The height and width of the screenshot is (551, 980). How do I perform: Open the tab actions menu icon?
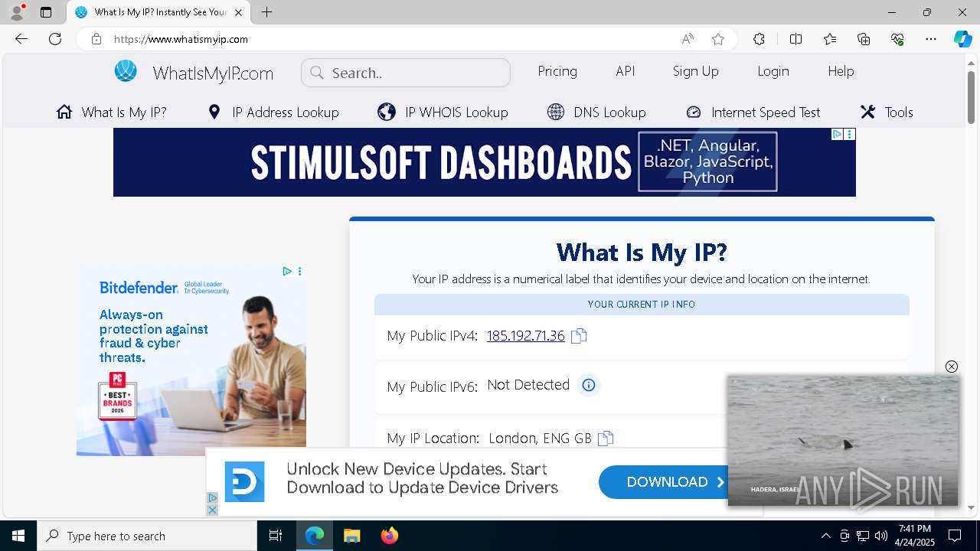point(46,12)
